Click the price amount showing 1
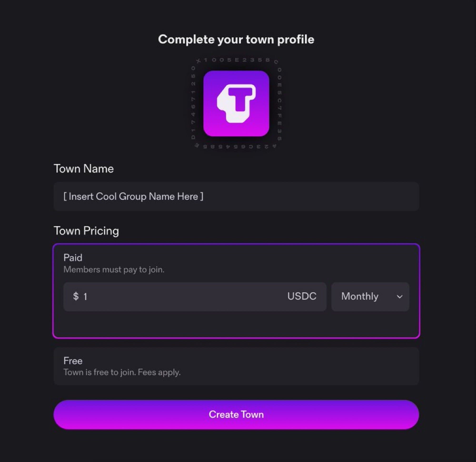 point(85,296)
